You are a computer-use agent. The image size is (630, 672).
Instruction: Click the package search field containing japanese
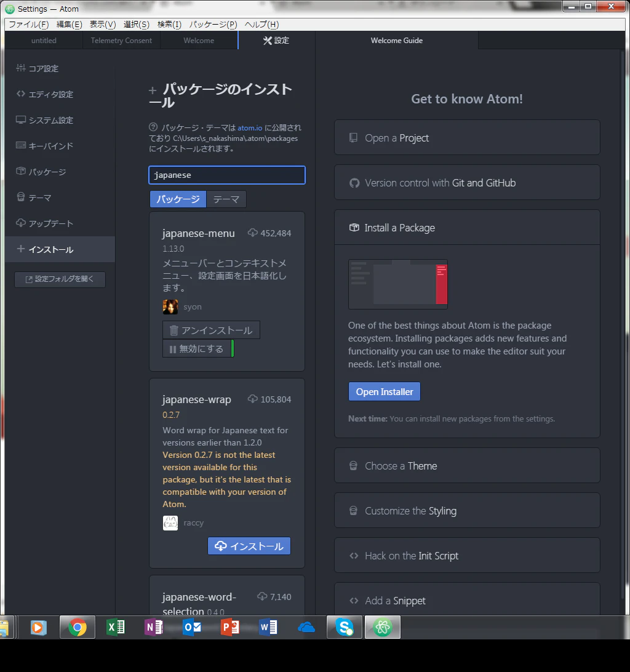pos(227,175)
